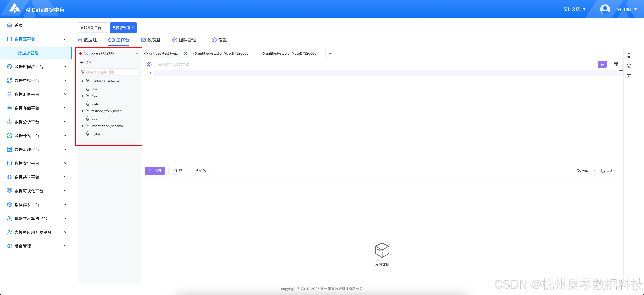Expand the ads database node

click(82, 89)
